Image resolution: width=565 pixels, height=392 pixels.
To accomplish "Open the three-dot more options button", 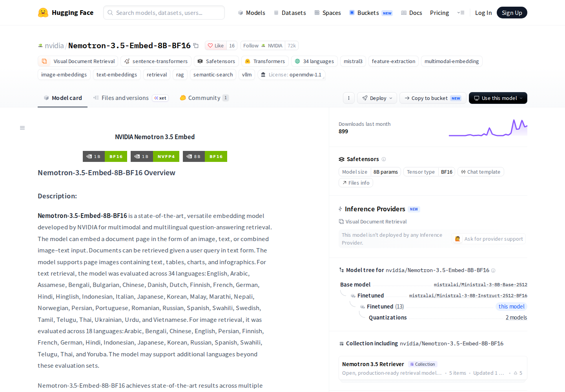I will [349, 98].
